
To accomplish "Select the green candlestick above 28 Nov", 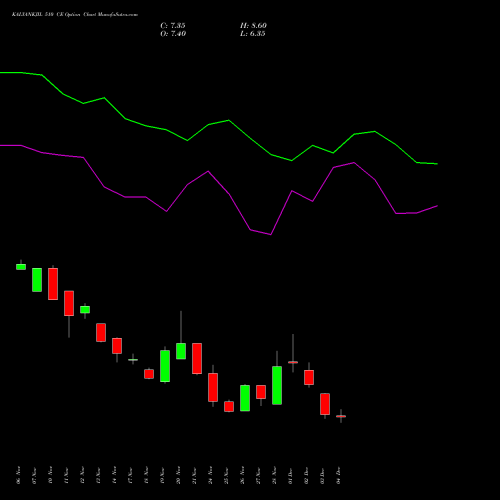I will click(x=277, y=385).
